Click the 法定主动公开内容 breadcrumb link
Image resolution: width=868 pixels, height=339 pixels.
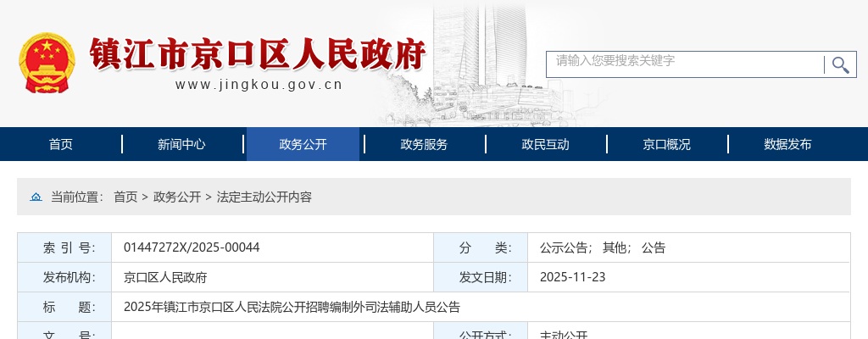[264, 197]
